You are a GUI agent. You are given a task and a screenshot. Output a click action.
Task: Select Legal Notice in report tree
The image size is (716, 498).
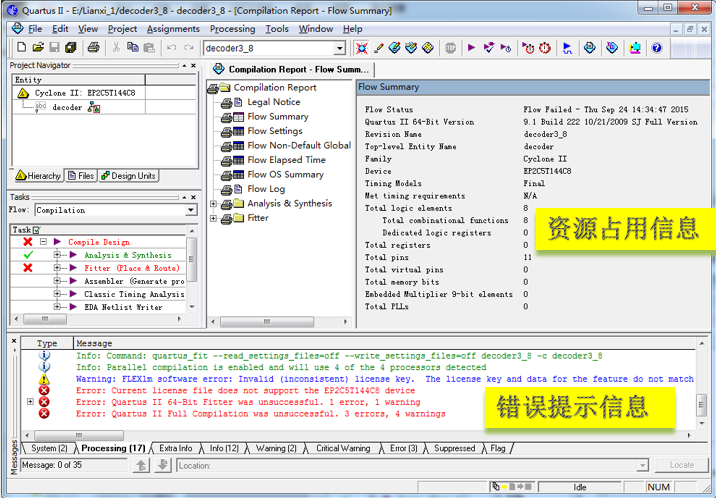click(274, 102)
